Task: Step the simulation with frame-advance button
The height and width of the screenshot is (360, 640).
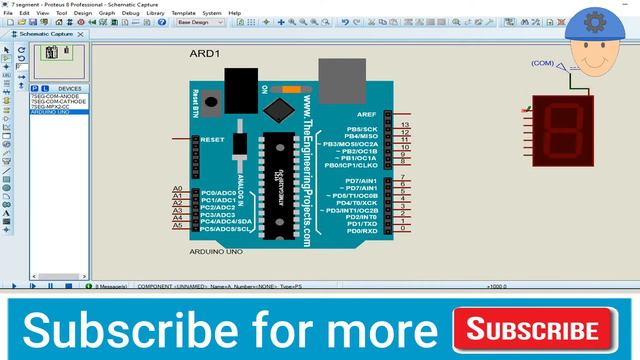Action: (x=33, y=286)
